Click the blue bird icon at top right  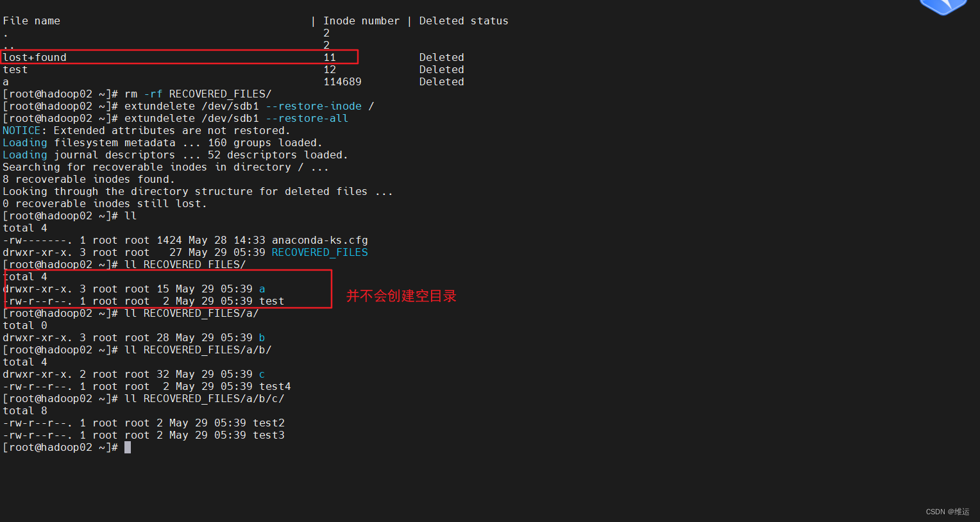[943, 6]
